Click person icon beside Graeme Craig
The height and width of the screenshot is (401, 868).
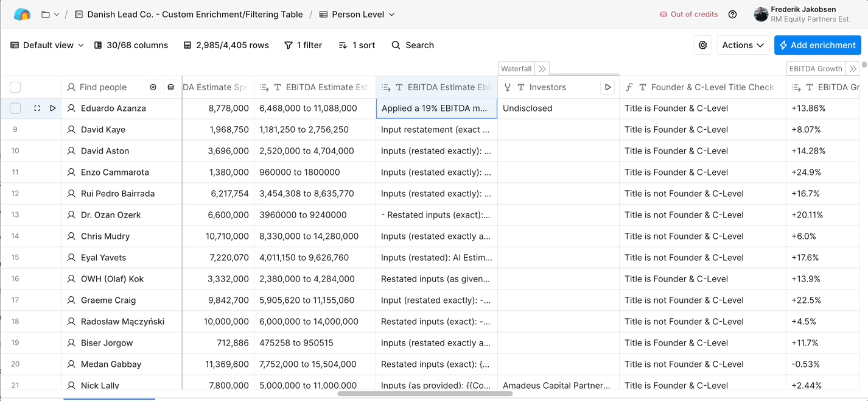pyautogui.click(x=71, y=300)
